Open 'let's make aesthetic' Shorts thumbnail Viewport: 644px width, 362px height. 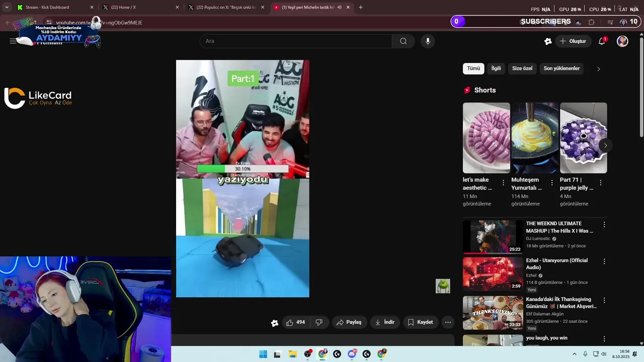[487, 138]
